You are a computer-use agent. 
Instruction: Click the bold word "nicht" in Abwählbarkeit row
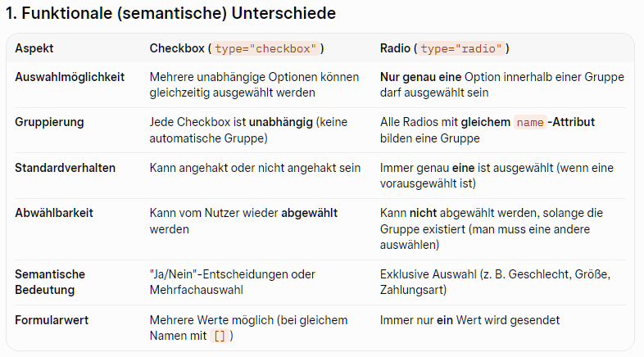422,213
